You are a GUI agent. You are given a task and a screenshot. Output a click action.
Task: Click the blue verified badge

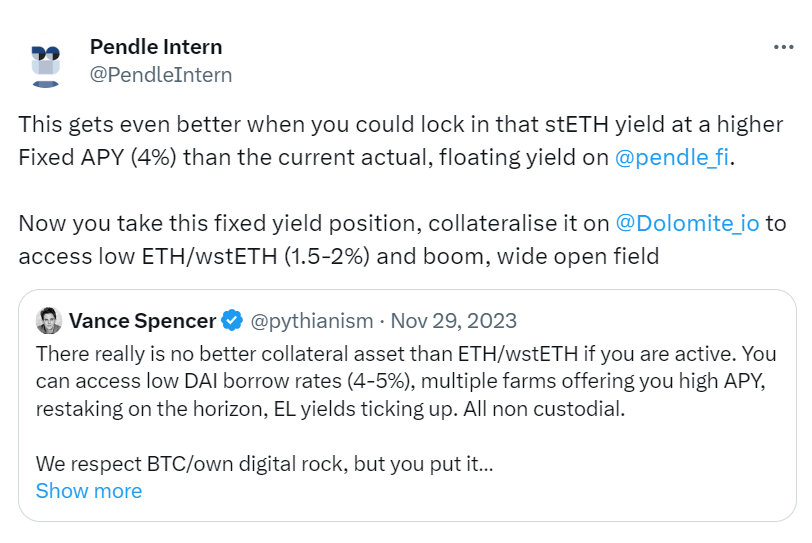coord(232,320)
